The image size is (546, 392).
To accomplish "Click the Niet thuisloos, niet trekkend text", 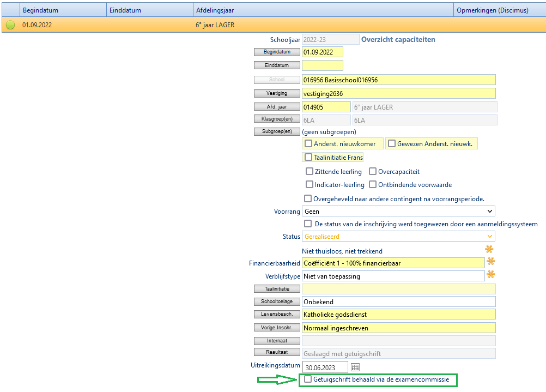I will 342,251.
